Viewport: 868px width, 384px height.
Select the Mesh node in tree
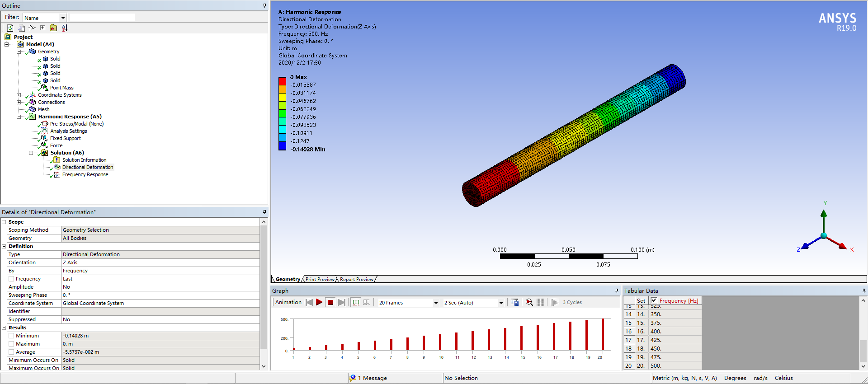(44, 109)
